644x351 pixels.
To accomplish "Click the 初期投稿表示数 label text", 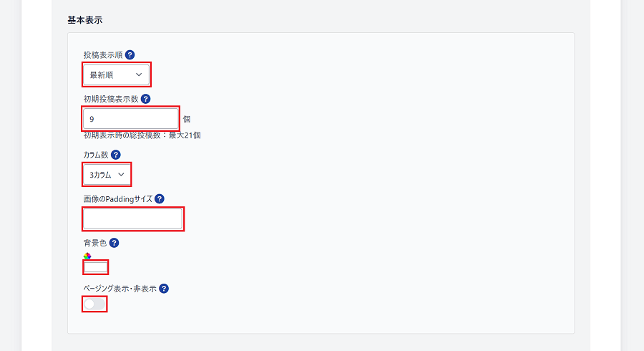I will tap(111, 99).
